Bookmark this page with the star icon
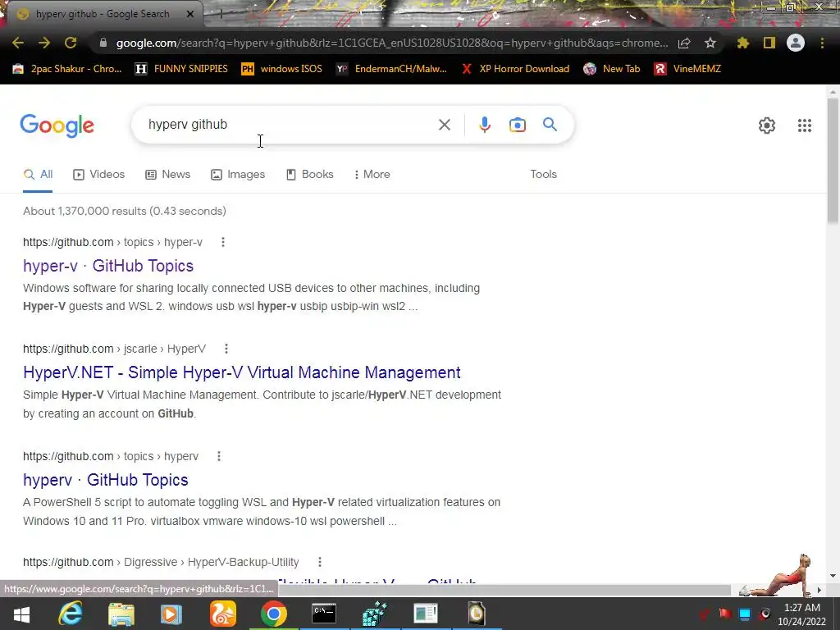The height and width of the screenshot is (630, 840). pos(710,43)
